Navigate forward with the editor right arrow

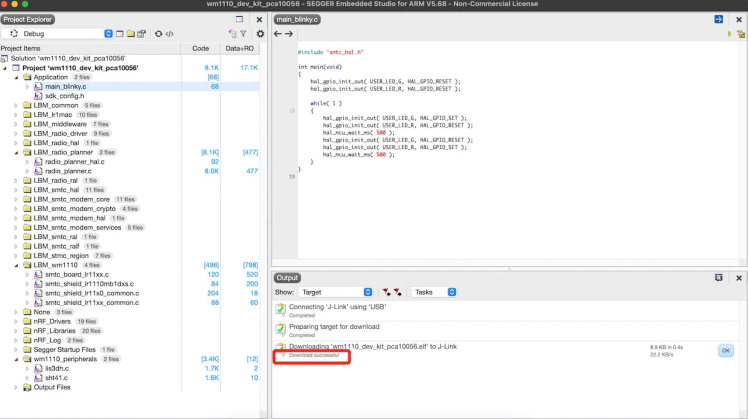click(x=289, y=34)
